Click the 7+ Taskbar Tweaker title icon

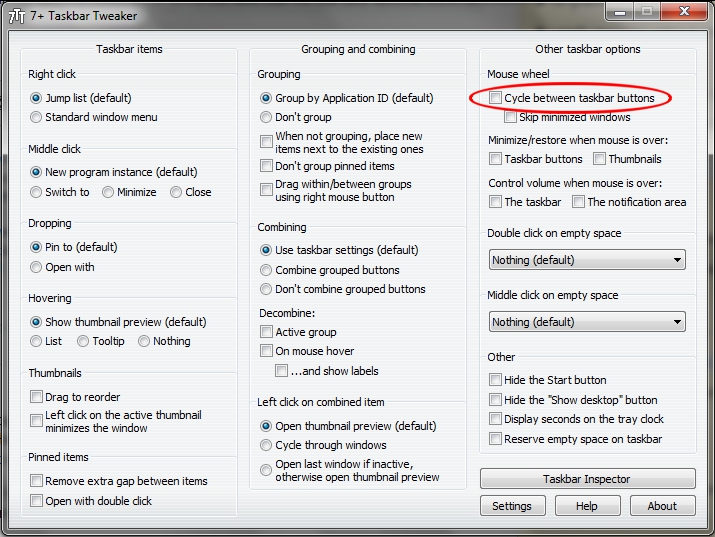17,16
